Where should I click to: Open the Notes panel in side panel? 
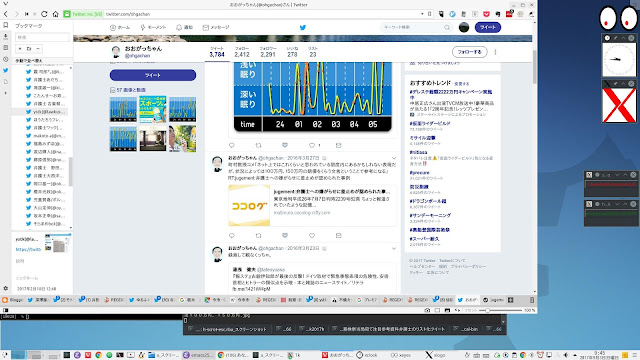point(5,48)
